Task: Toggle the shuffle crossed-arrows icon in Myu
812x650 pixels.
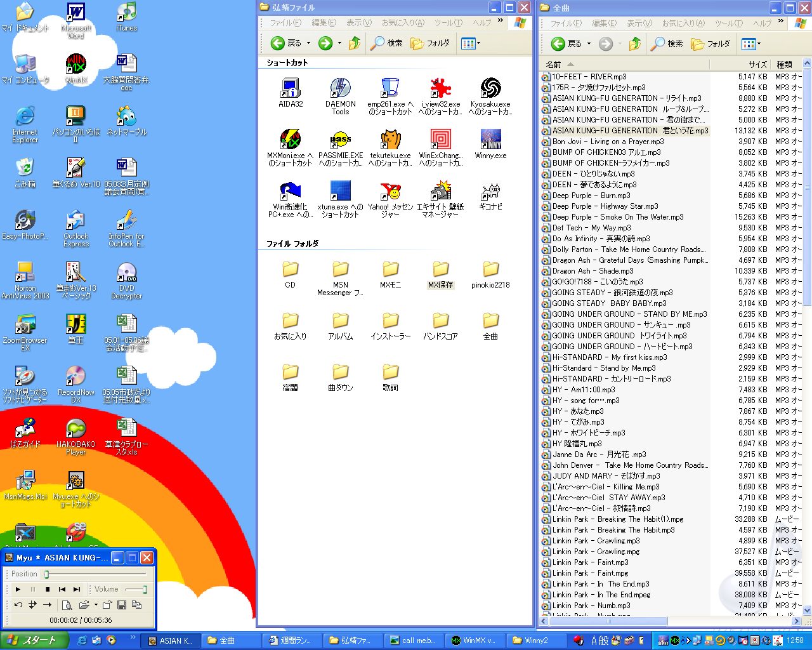Action: (x=32, y=605)
